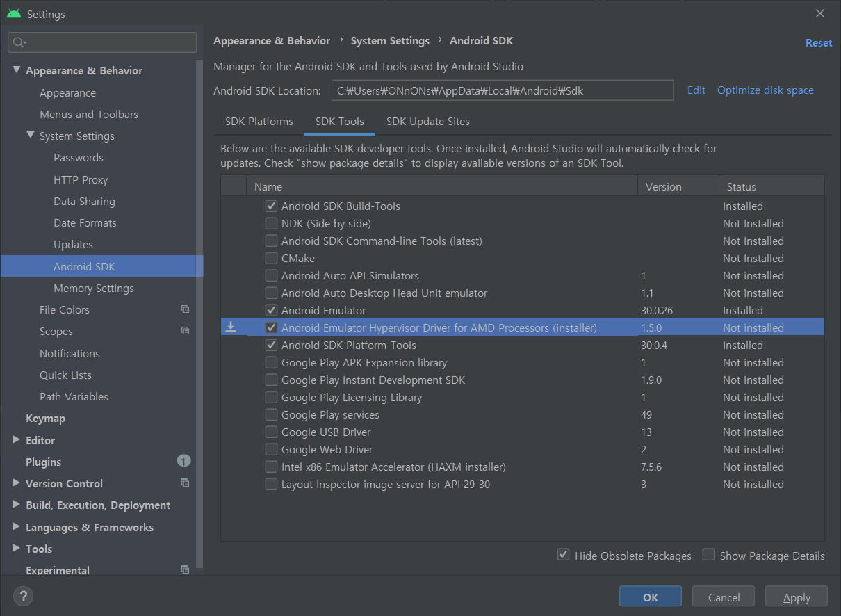
Task: Open the Plugins settings page
Action: coord(43,462)
